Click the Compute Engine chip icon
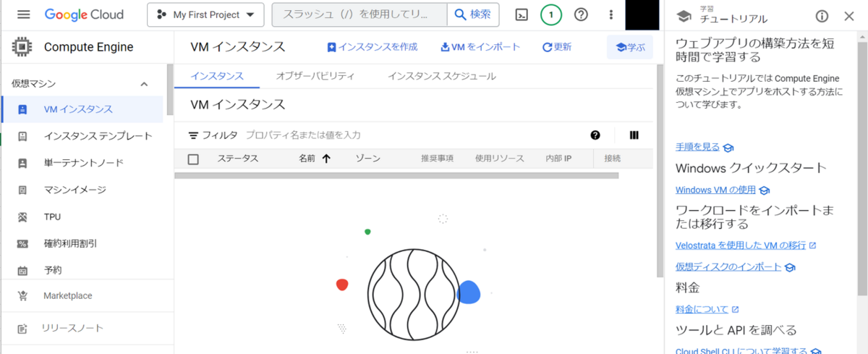Viewport: 868px width, 354px height. click(x=22, y=47)
